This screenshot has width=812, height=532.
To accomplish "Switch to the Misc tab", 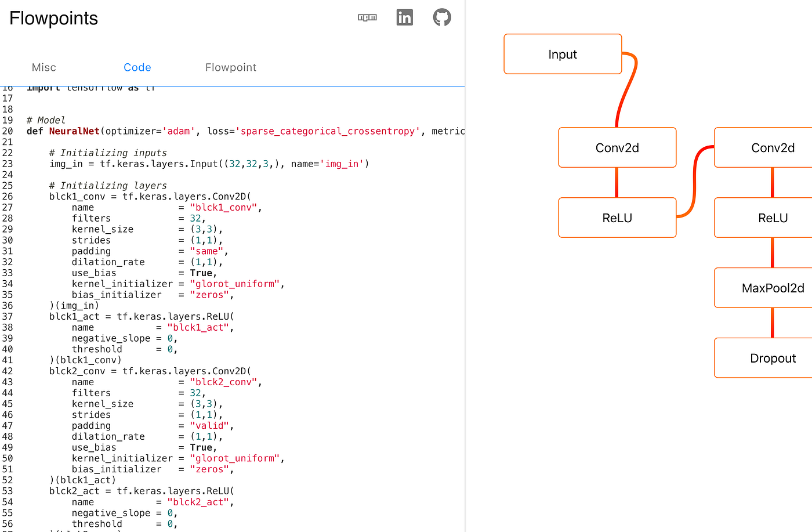I will pos(44,67).
